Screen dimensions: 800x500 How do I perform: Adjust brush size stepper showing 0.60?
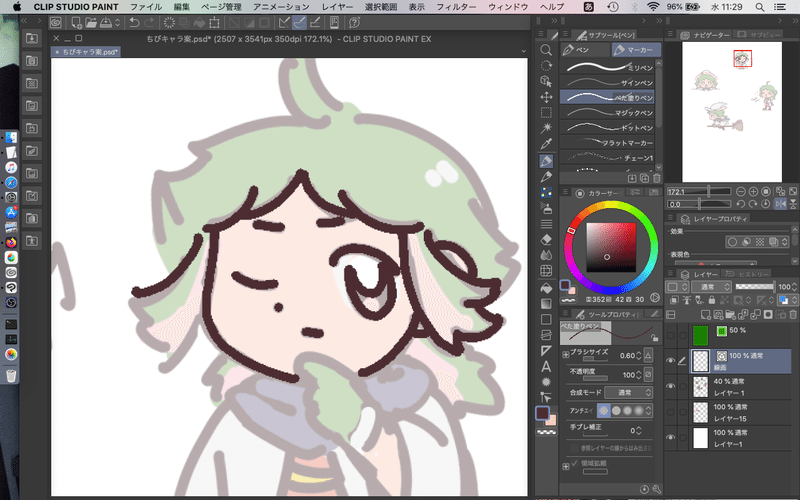click(x=638, y=355)
